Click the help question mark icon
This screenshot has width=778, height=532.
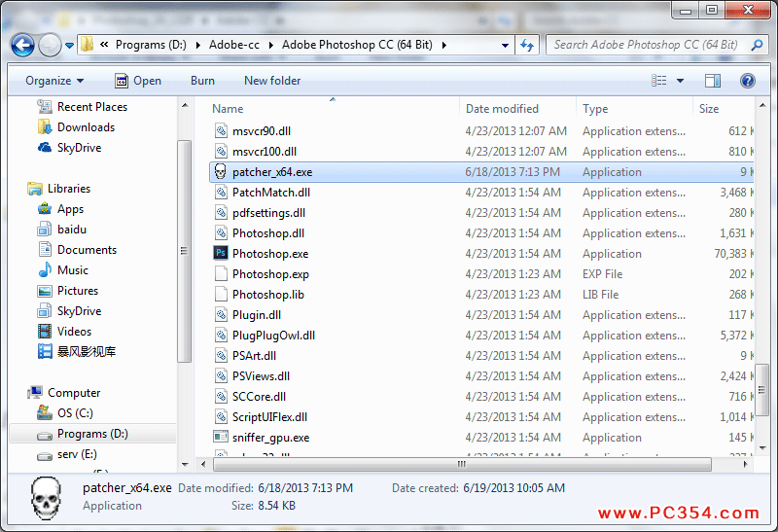(748, 81)
